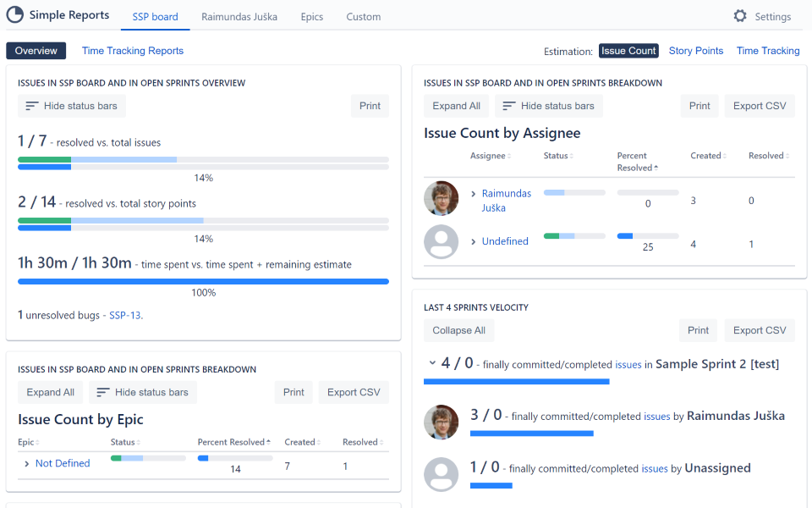Open the Time Tracking Reports tab

pyautogui.click(x=132, y=51)
